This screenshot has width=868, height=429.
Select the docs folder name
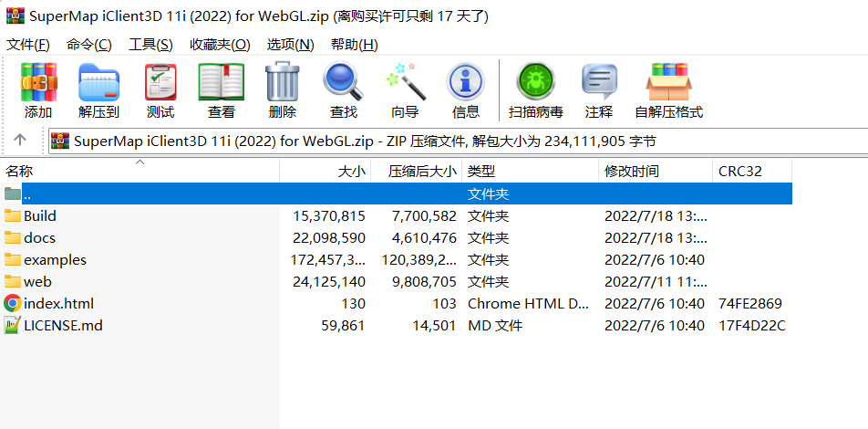[39, 238]
